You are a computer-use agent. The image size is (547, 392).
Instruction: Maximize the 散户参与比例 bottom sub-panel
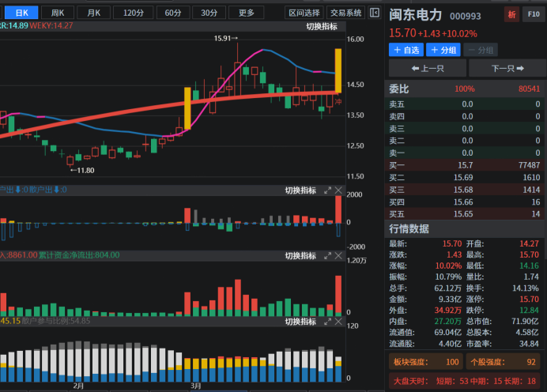pyautogui.click(x=327, y=322)
